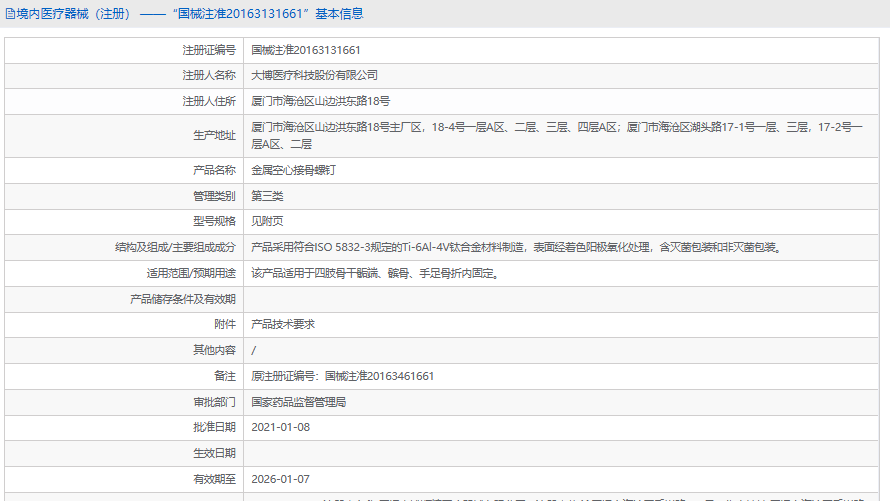Select the 审批部门 label
The width and height of the screenshot is (890, 501).
click(214, 402)
